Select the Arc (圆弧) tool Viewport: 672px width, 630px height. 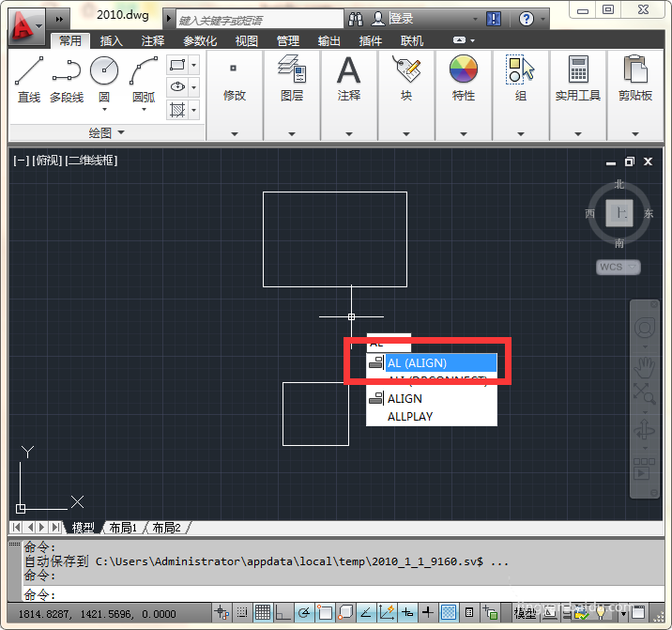point(144,80)
